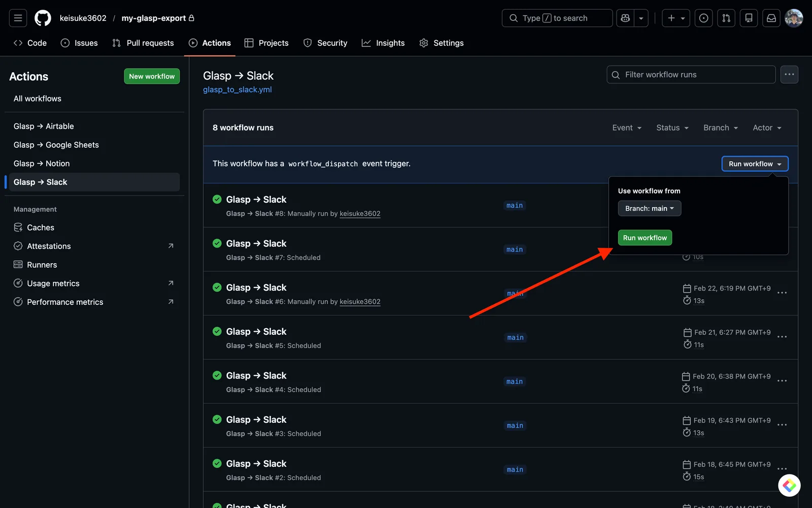The height and width of the screenshot is (508, 812).
Task: Open Caches management page
Action: (x=94, y=228)
